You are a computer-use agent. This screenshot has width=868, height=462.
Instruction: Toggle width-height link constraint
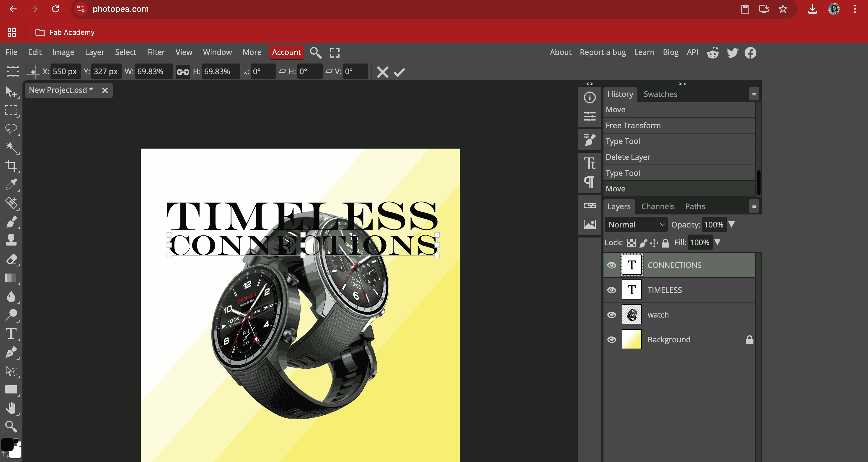pyautogui.click(x=183, y=72)
